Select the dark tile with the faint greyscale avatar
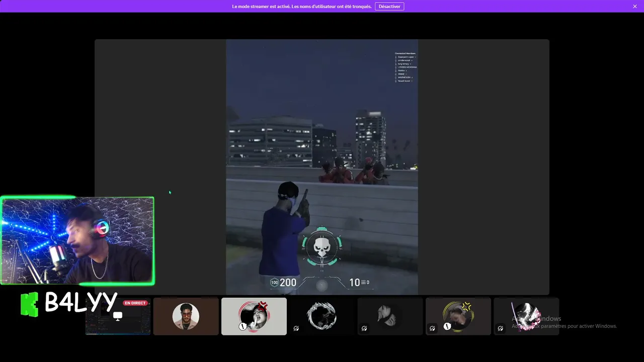Image resolution: width=644 pixels, height=362 pixels. [390, 316]
